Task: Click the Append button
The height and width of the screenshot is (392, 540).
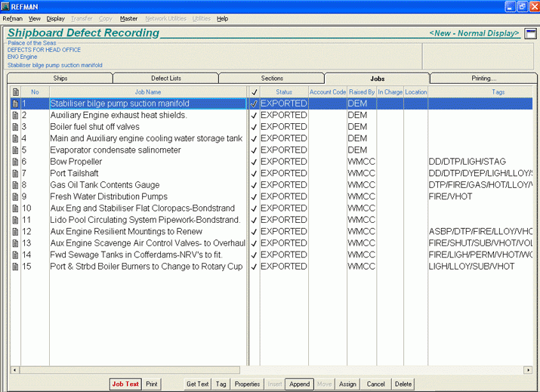Action: pos(299,384)
